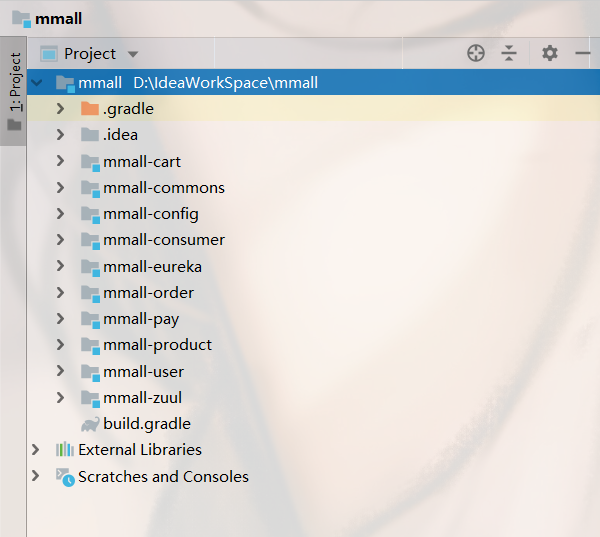Screen dimensions: 600x537
Task: Open the Project view type dropdown
Action: click(x=133, y=54)
